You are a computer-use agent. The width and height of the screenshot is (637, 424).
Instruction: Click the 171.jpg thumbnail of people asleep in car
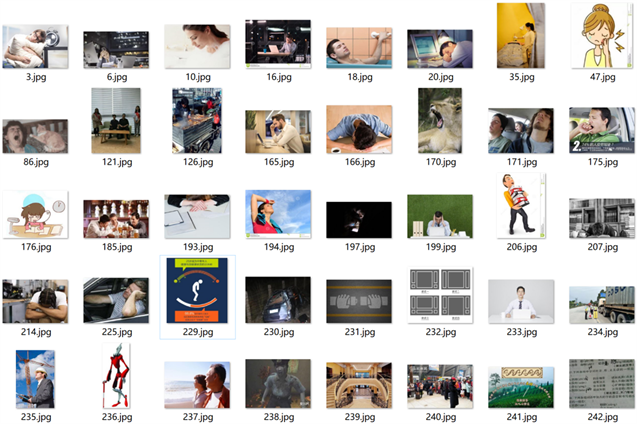(x=521, y=131)
